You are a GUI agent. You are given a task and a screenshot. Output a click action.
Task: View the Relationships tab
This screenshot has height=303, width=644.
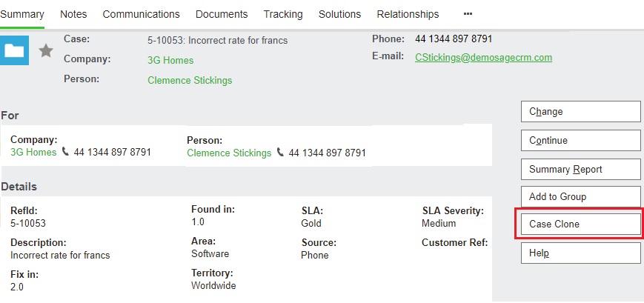point(408,14)
